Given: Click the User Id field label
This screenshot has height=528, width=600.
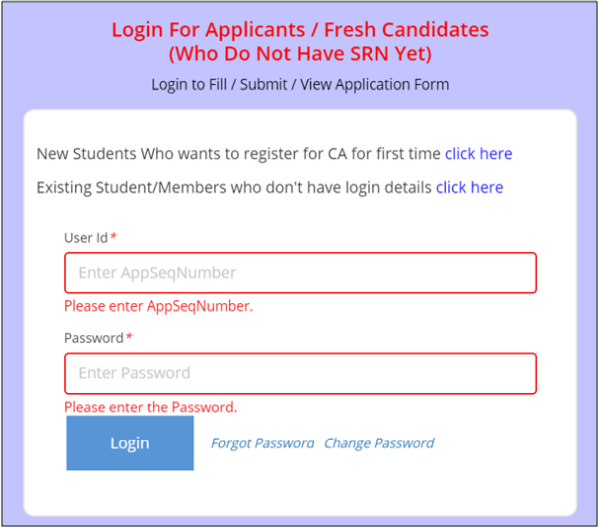Looking at the screenshot, I should (x=85, y=238).
